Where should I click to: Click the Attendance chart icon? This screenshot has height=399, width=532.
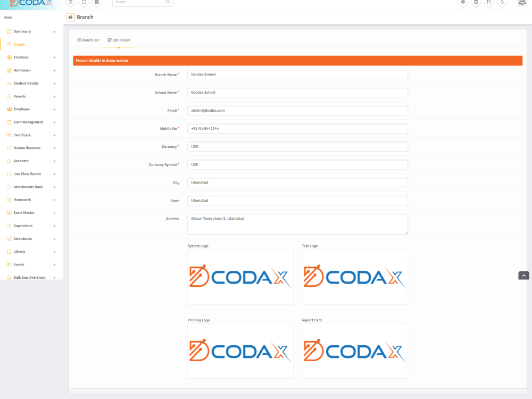(9, 239)
